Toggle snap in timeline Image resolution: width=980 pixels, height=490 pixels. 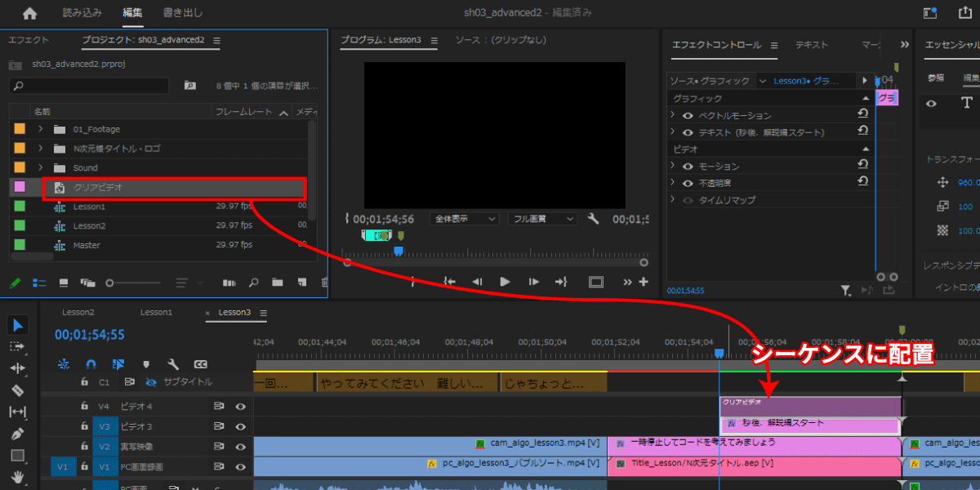click(x=91, y=364)
